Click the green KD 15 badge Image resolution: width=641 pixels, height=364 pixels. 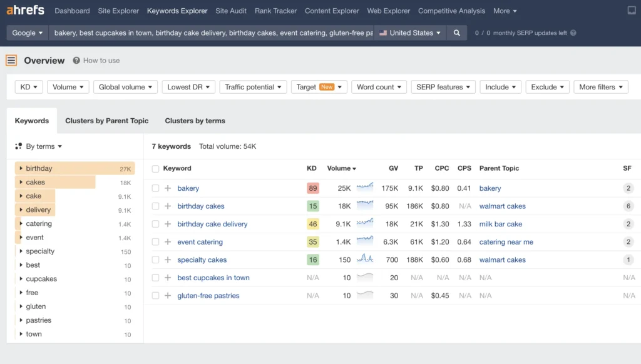tap(313, 206)
